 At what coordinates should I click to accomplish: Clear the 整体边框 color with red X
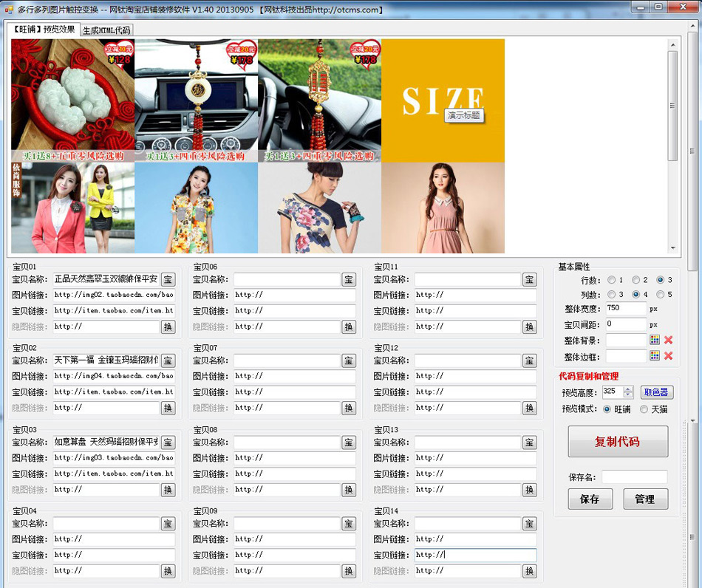[667, 356]
